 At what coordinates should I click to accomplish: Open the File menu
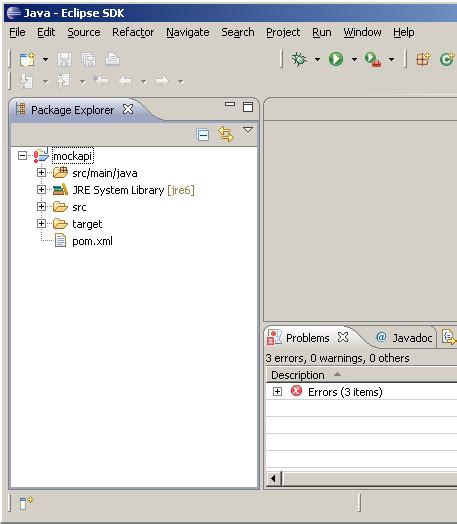pos(17,32)
